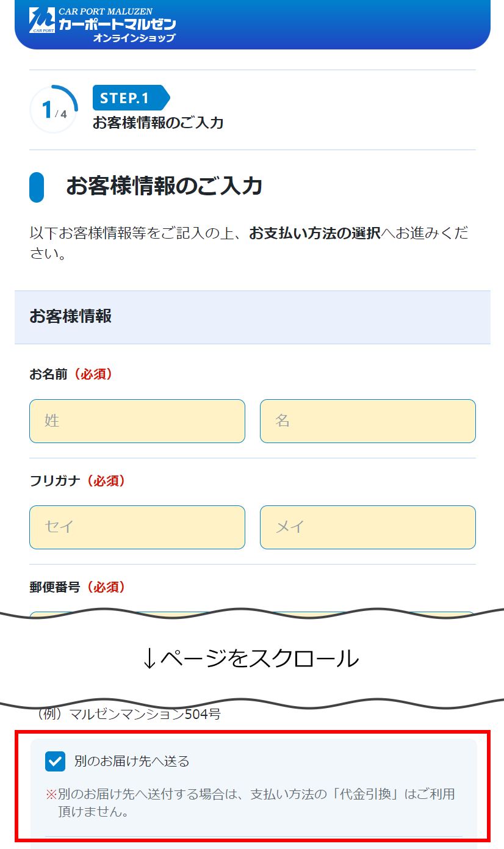Click the オンラインショップ text under the logo
This screenshot has width=504, height=849.
[x=134, y=38]
